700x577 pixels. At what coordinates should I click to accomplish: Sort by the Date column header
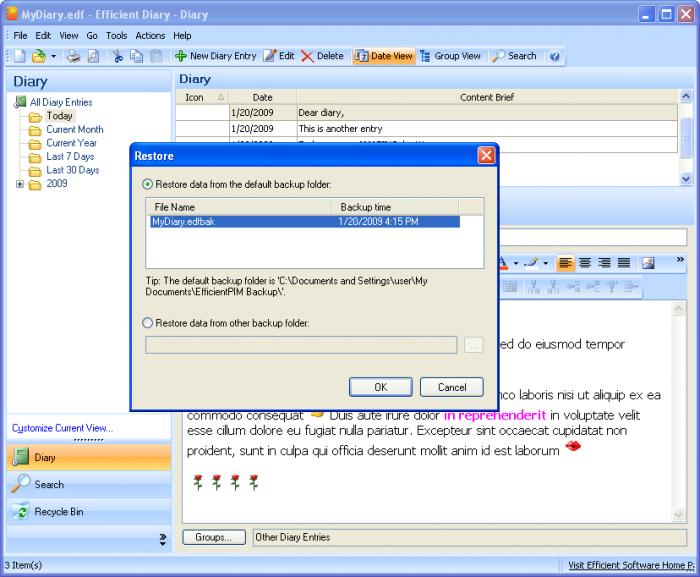pyautogui.click(x=262, y=97)
